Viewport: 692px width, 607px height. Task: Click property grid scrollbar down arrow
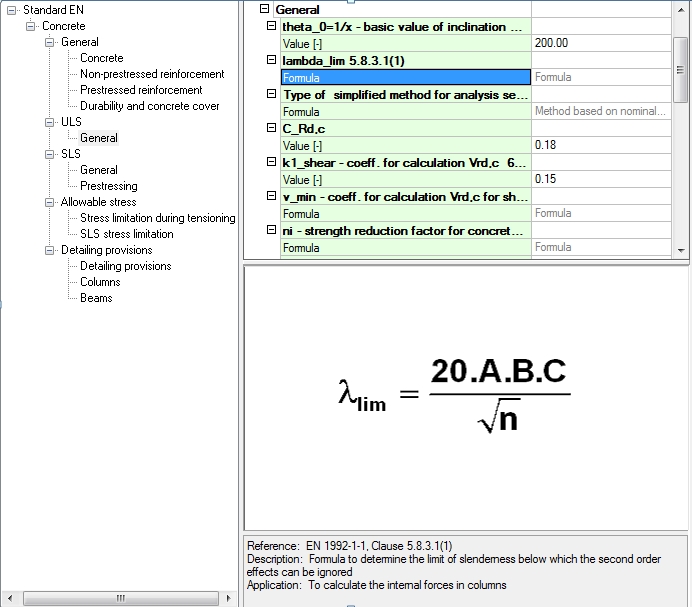click(681, 250)
